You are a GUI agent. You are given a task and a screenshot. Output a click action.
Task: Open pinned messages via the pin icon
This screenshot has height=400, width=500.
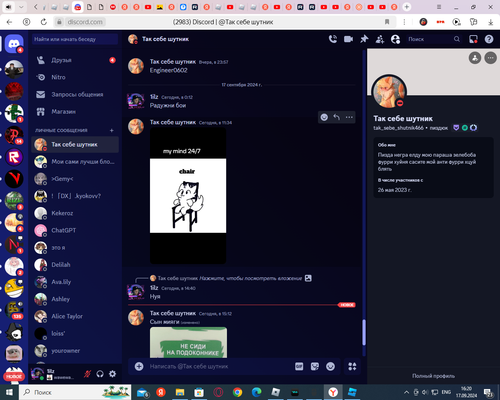pos(364,39)
